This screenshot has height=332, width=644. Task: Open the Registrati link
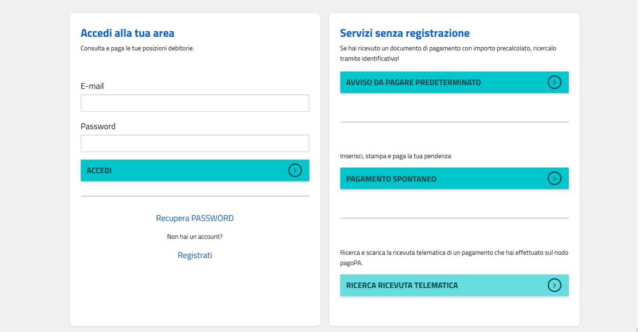[195, 255]
